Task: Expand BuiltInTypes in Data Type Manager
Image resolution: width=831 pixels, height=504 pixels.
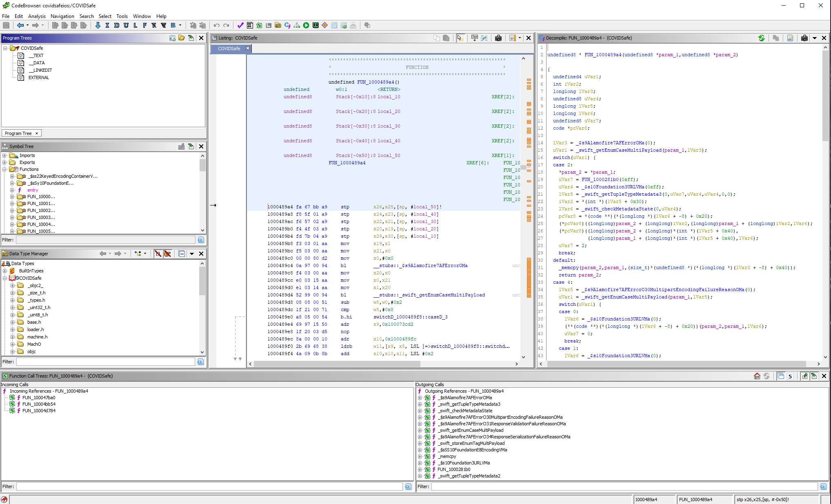Action: point(4,271)
